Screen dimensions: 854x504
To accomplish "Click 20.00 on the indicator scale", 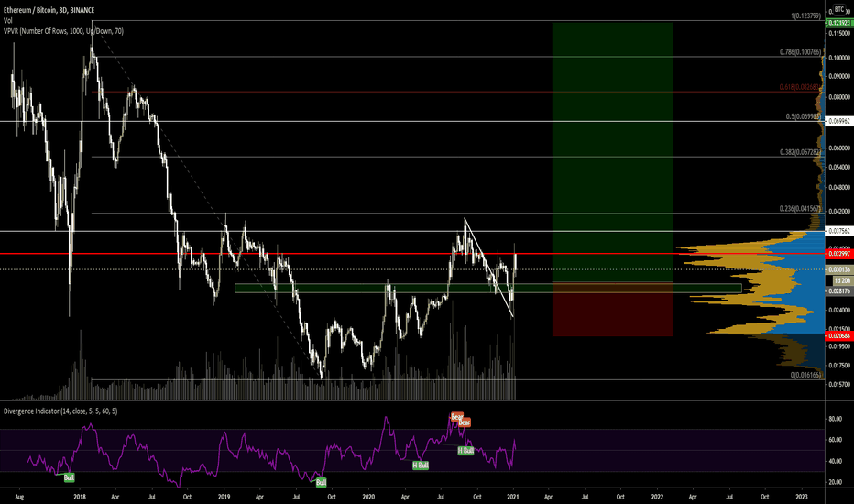I will (x=836, y=482).
